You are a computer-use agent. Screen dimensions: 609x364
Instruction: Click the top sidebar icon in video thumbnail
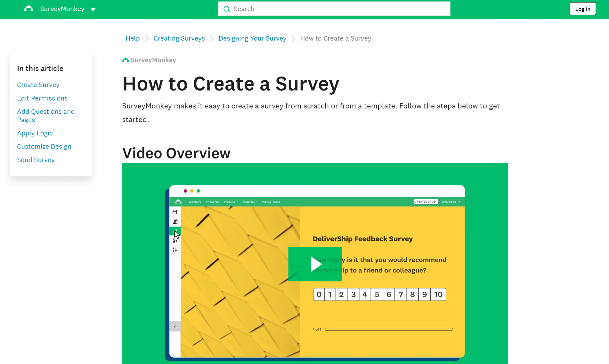pyautogui.click(x=175, y=212)
